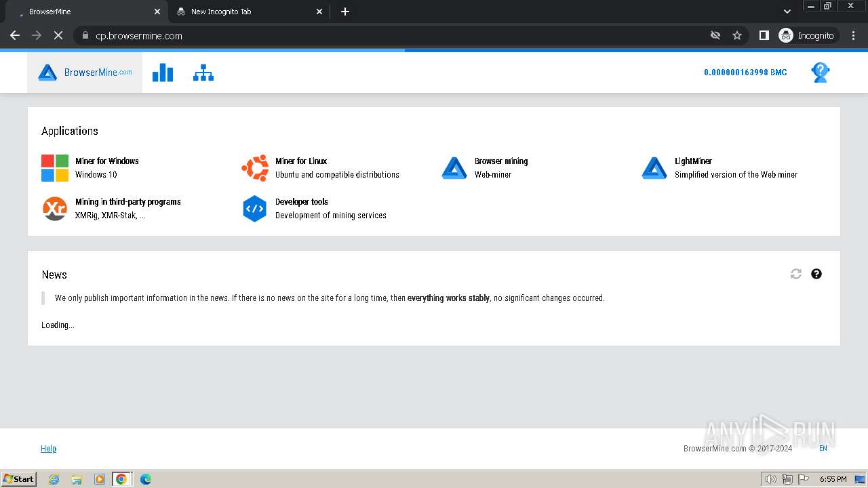Launch Internet Explorer from taskbar
Screen dimensions: 868x488
(54, 479)
